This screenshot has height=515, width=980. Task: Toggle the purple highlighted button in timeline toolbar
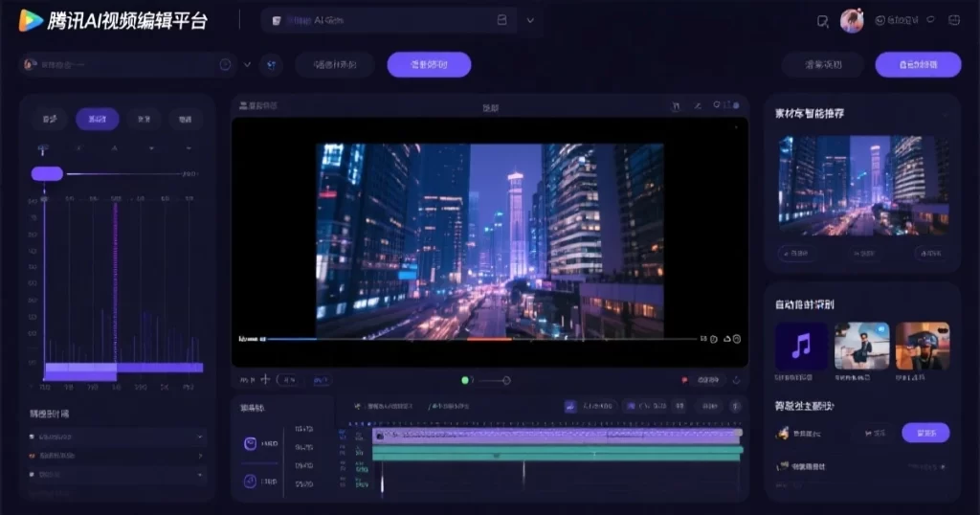570,406
